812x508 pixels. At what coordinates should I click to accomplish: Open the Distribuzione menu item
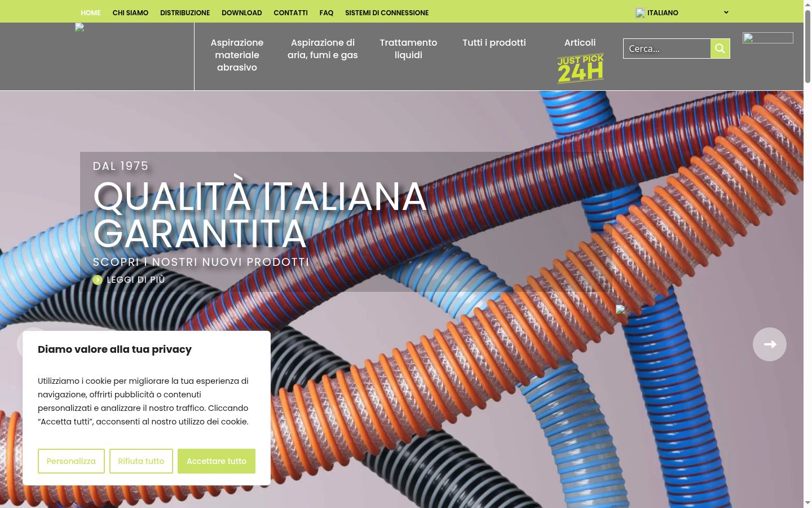(x=185, y=12)
